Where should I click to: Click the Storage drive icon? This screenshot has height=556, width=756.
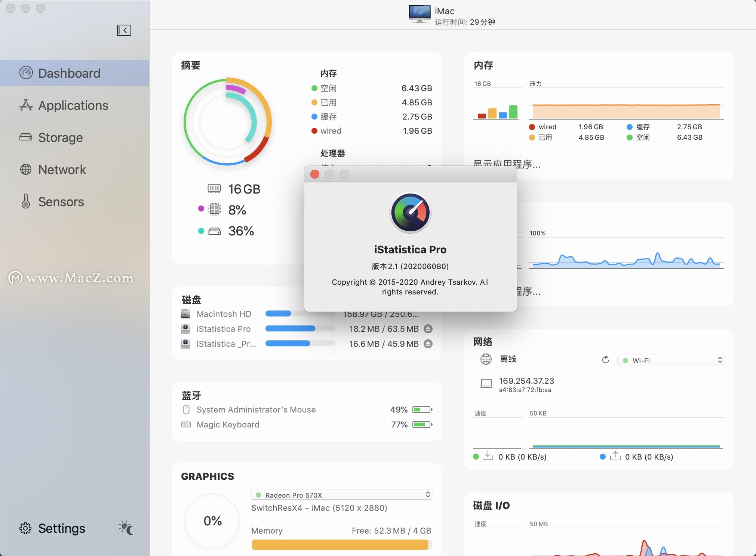[26, 137]
